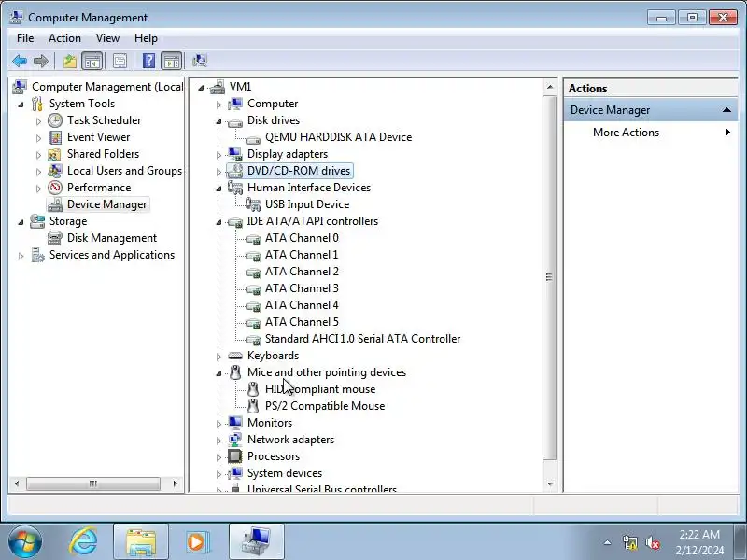Click console tree scroll right arrow
Image resolution: width=747 pixels, height=560 pixels.
coord(175,483)
